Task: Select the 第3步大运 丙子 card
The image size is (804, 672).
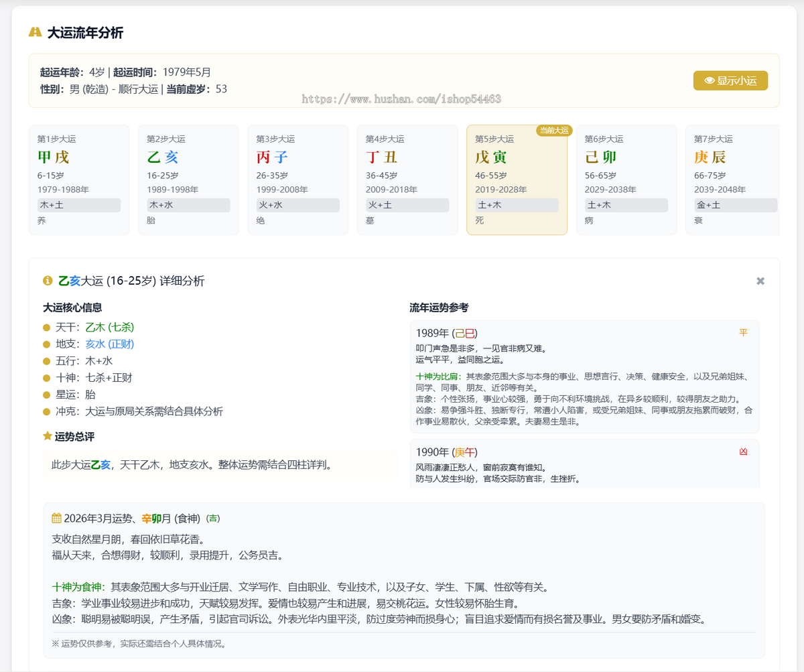Action: point(298,180)
